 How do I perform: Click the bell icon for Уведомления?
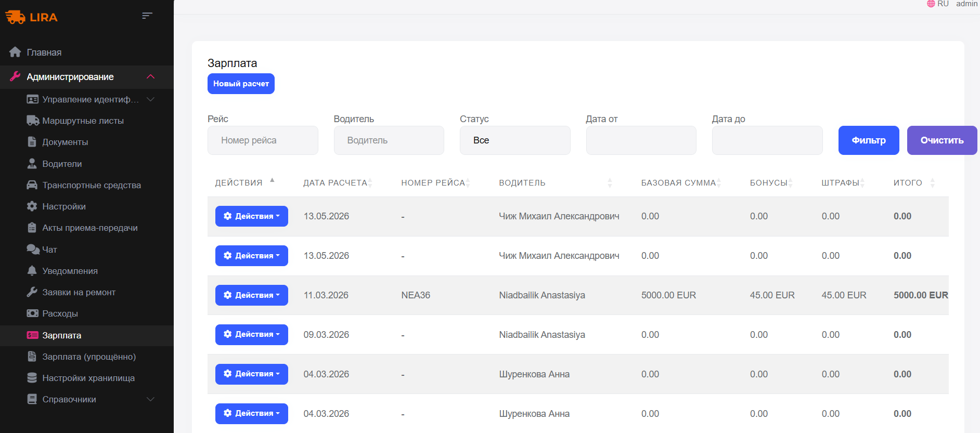tap(32, 270)
